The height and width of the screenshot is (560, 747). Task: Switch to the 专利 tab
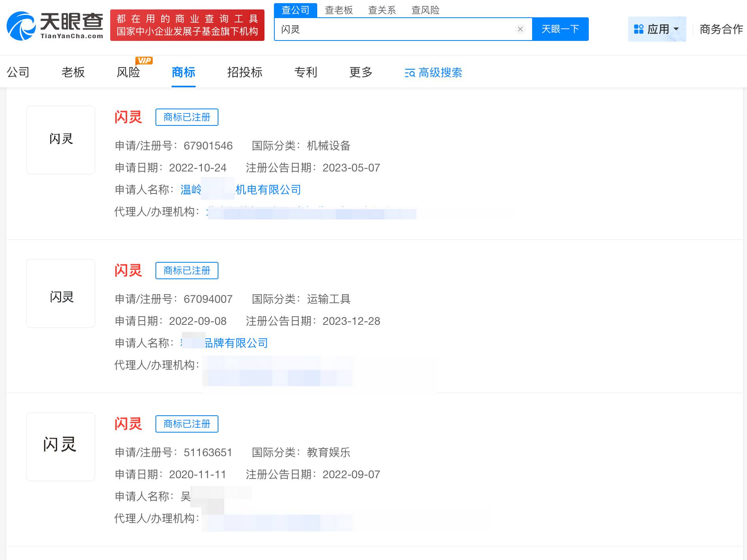pyautogui.click(x=306, y=73)
